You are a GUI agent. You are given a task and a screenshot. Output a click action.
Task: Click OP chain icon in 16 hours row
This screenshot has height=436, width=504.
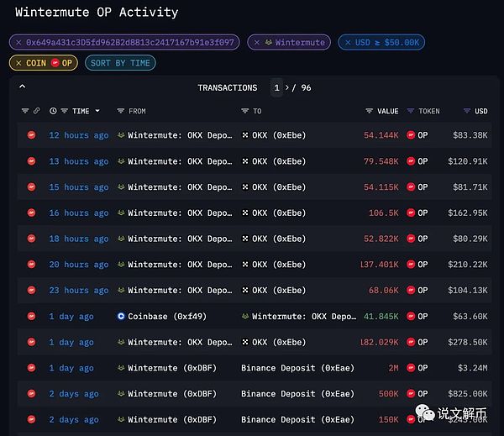click(x=31, y=213)
